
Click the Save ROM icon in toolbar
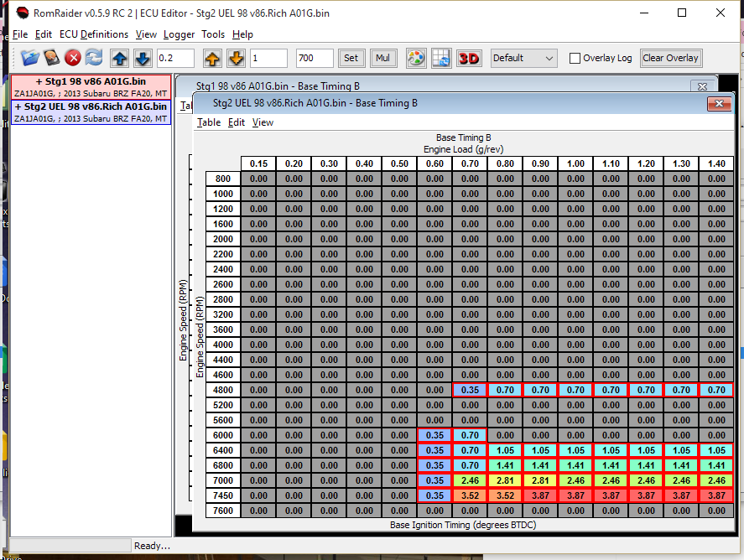pyautogui.click(x=52, y=58)
